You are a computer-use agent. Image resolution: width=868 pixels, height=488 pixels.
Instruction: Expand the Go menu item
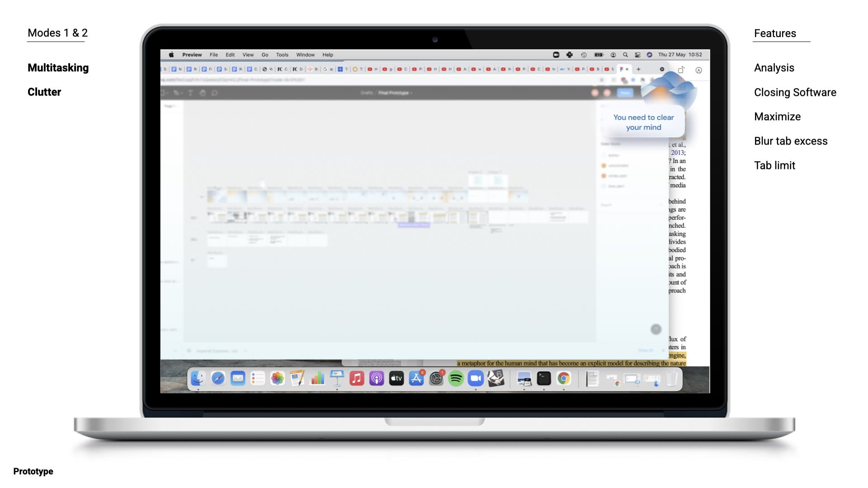point(264,54)
